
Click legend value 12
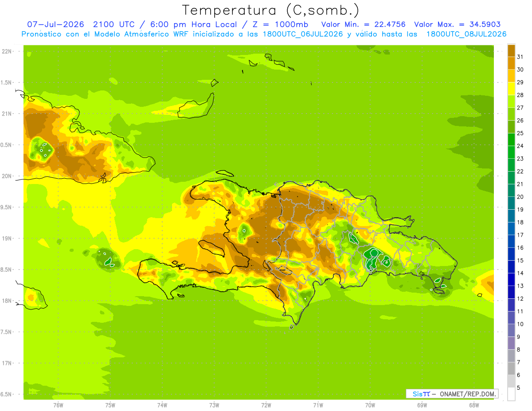[x=520, y=298]
